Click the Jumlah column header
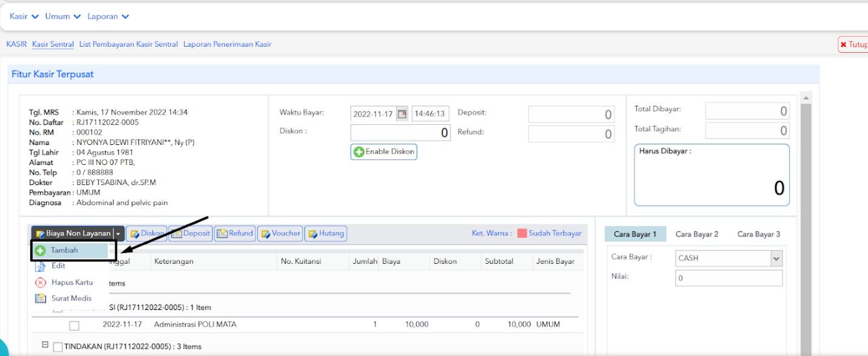Viewport: 868px width, 356px height. tap(365, 261)
